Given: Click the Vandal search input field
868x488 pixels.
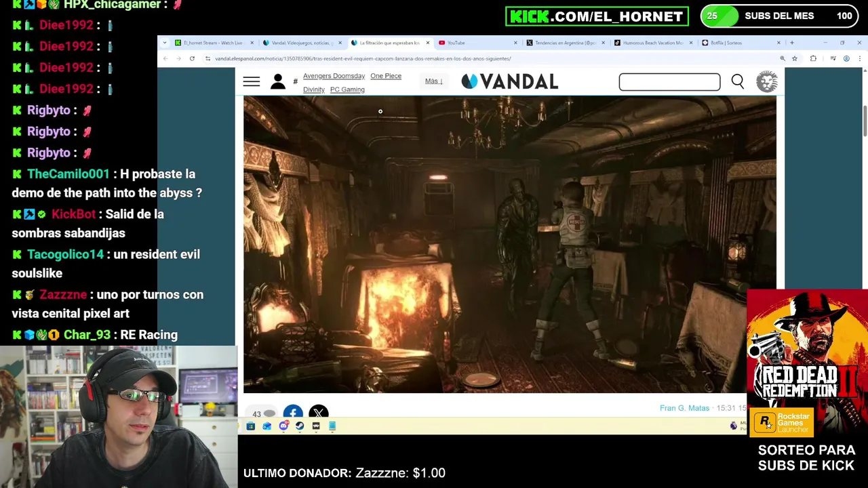Looking at the screenshot, I should click(669, 82).
